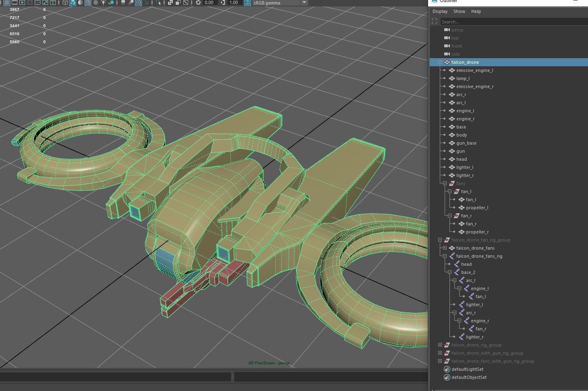Click the exposure value field showing 0.00

[x=210, y=2]
